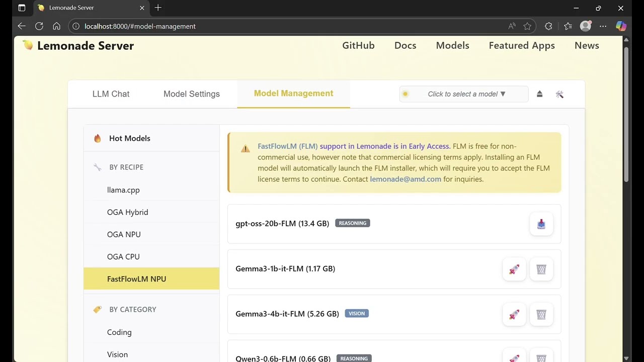Click the browser Home button

(x=56, y=26)
